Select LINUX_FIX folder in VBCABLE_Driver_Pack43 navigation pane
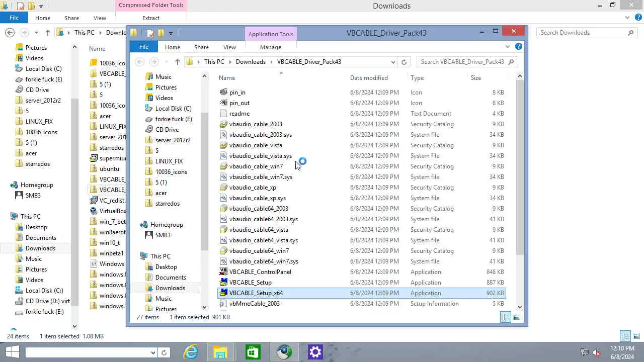 [169, 161]
